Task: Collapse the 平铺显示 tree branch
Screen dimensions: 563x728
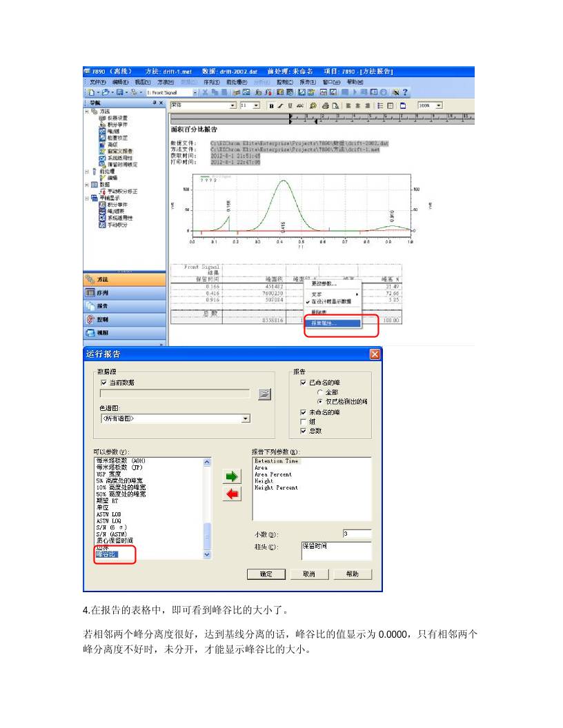Action: coord(88,199)
